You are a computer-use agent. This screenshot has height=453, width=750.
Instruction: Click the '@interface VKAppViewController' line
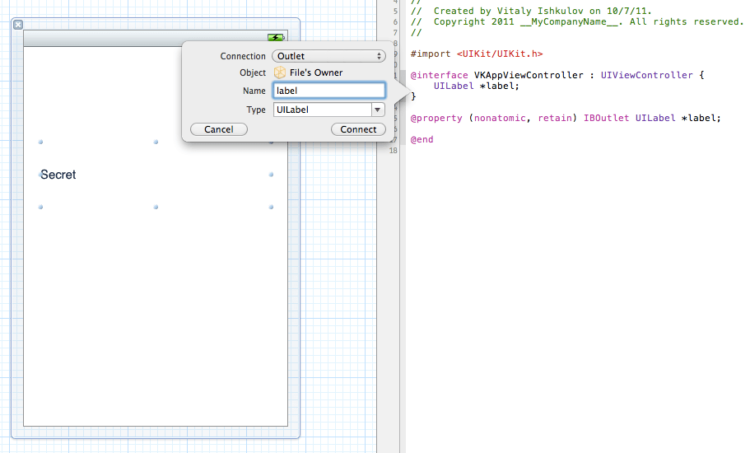click(x=557, y=75)
